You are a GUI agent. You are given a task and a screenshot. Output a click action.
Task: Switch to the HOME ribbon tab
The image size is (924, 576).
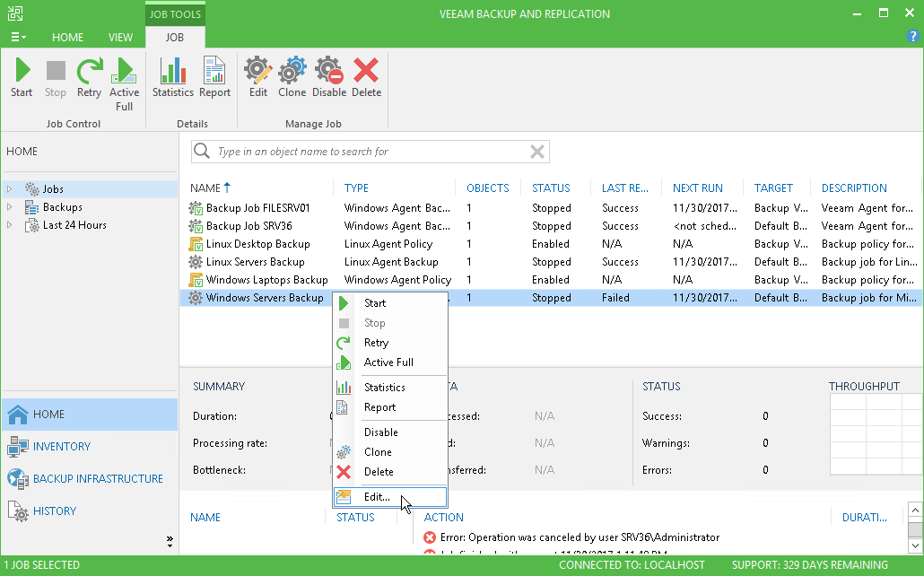68,37
